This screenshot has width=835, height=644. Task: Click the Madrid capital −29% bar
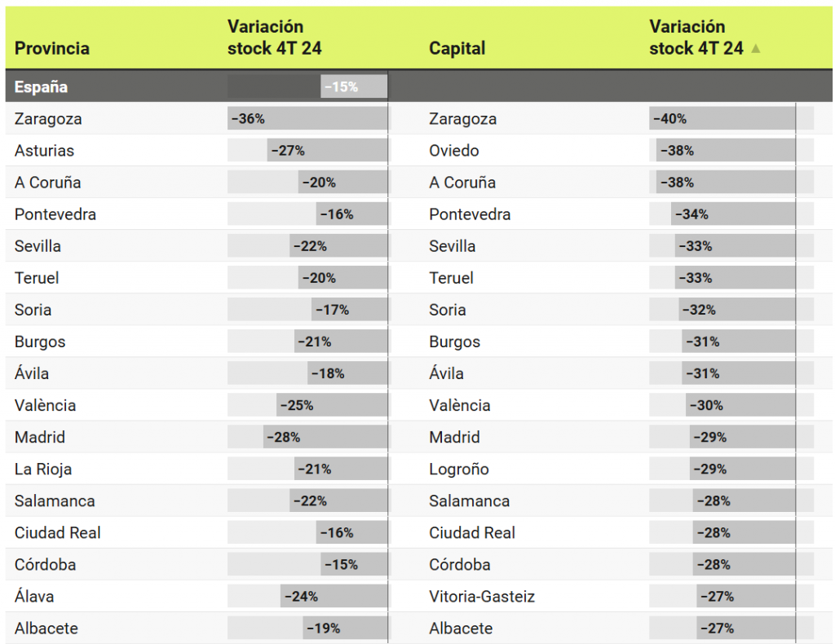point(742,437)
